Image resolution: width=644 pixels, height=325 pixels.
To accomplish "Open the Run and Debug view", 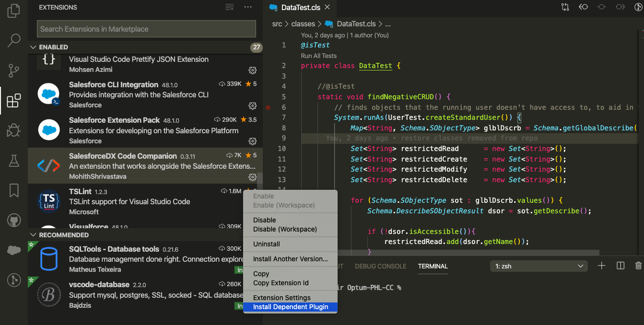I will coord(14,130).
